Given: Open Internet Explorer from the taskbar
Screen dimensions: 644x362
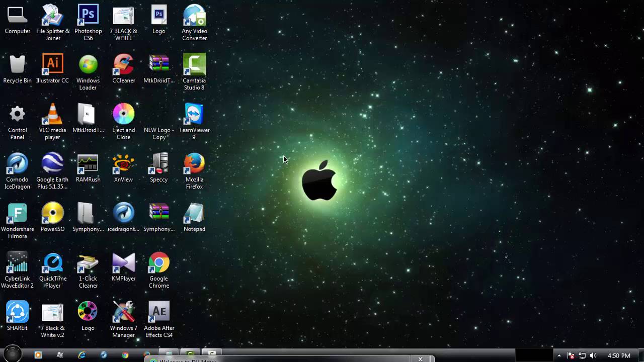Looking at the screenshot, I should point(82,355).
